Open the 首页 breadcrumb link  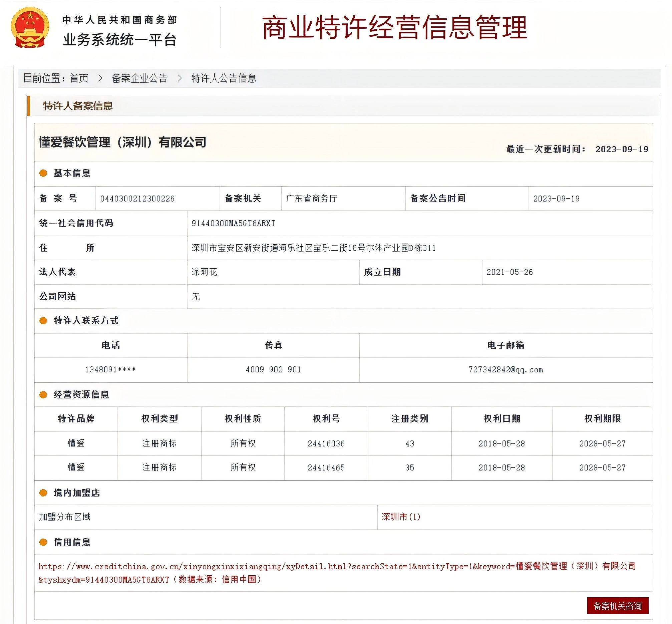[x=78, y=78]
